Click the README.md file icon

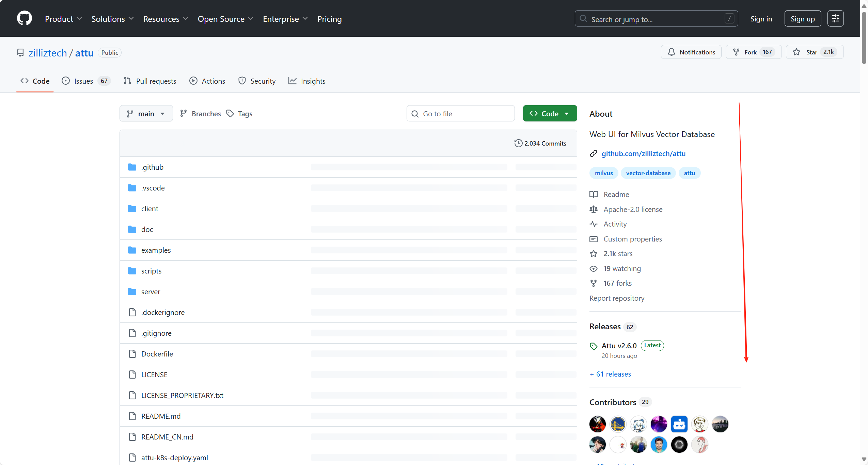point(132,416)
